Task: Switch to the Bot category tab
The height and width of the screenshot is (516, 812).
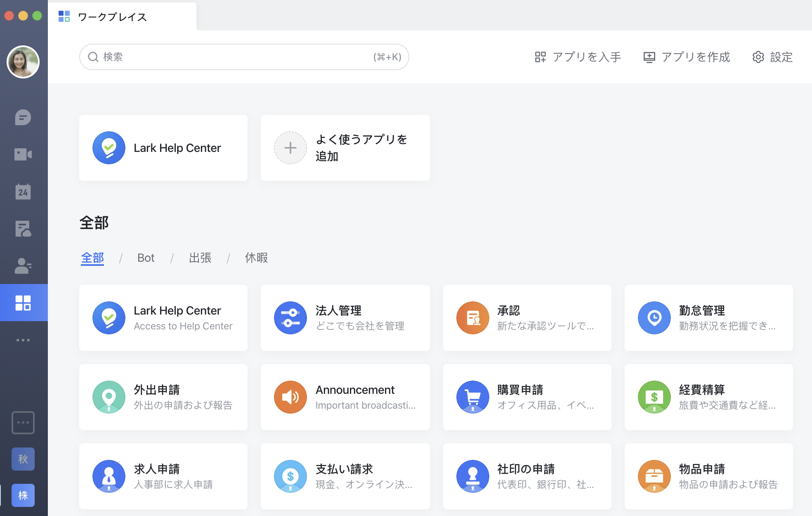Action: (146, 258)
